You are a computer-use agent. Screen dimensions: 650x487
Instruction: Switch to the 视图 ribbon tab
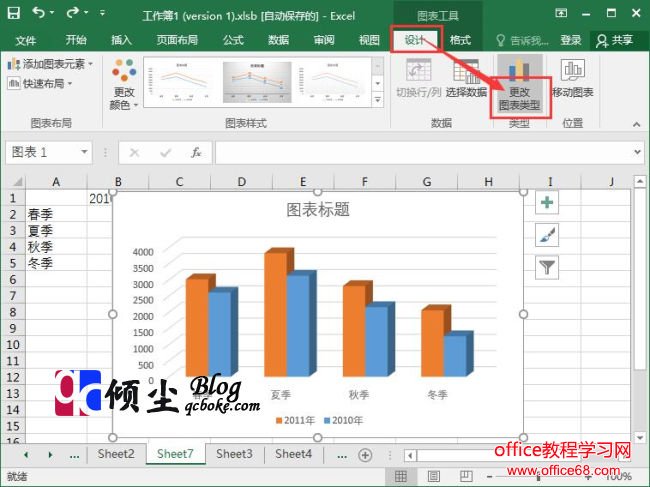pyautogui.click(x=369, y=40)
